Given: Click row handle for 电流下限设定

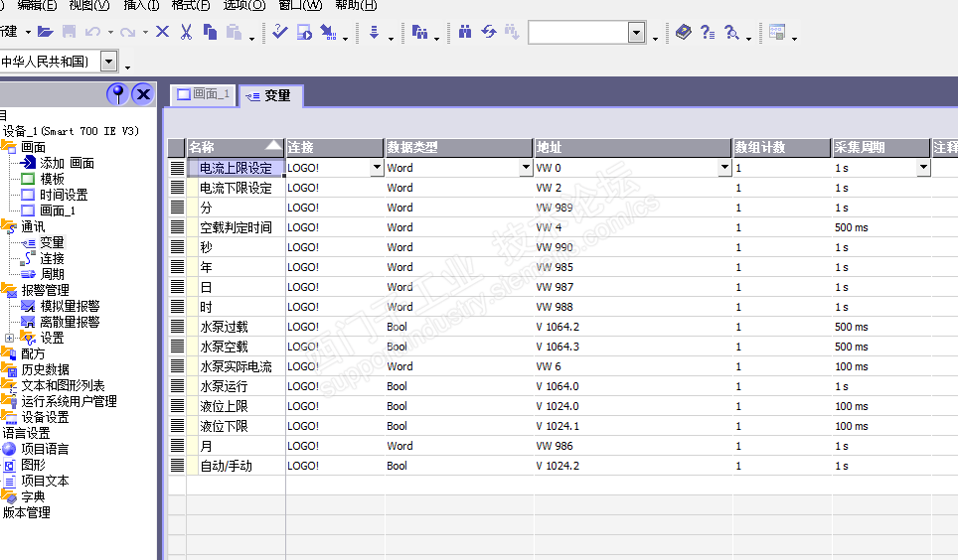Looking at the screenshot, I should (177, 188).
